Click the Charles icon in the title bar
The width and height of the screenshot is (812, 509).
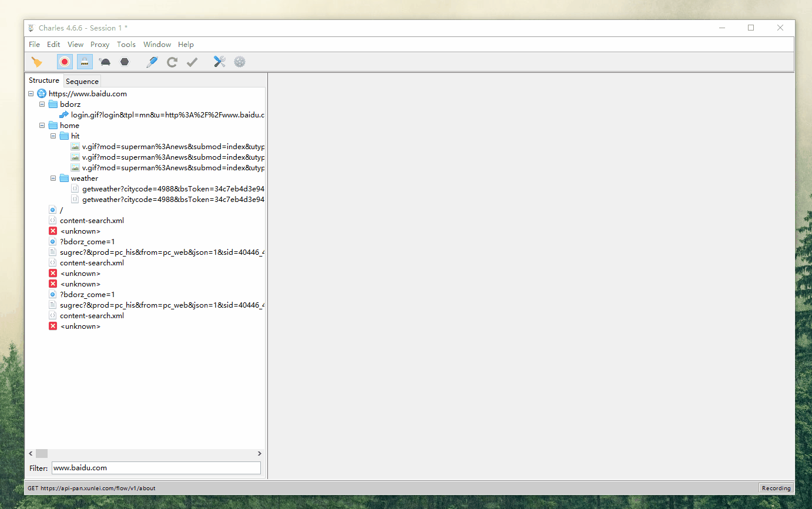31,28
